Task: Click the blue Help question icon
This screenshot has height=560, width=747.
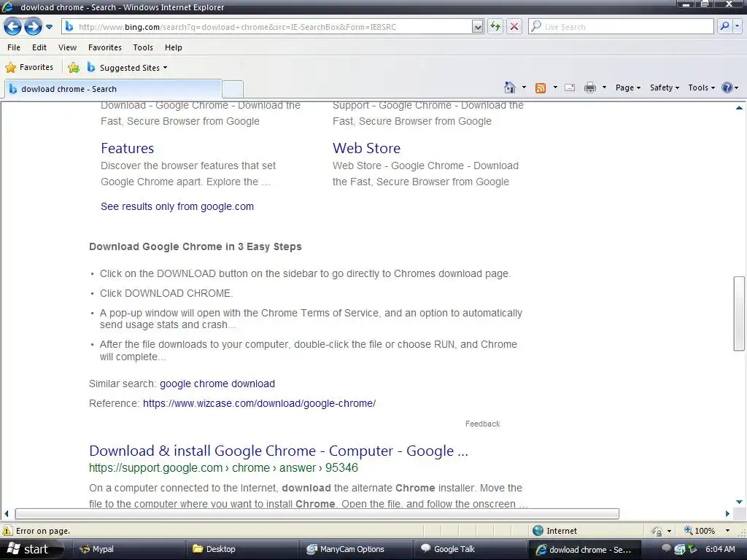Action: pyautogui.click(x=727, y=87)
